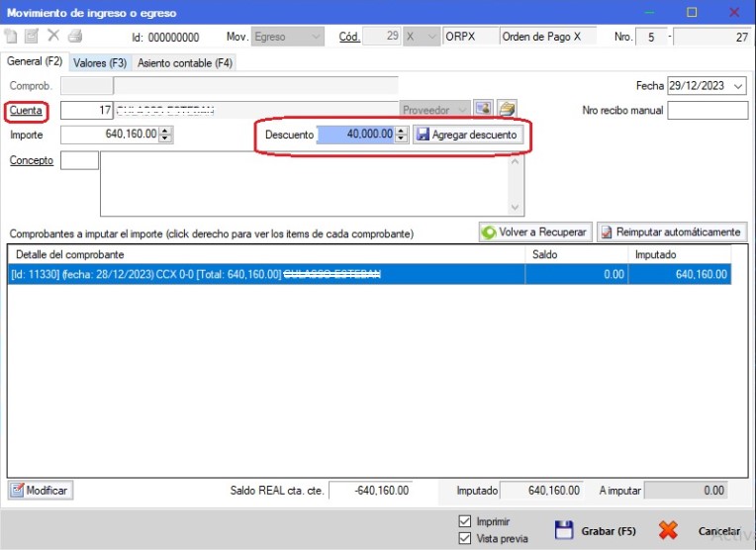Click the edit record toolbar icon

tap(31, 37)
